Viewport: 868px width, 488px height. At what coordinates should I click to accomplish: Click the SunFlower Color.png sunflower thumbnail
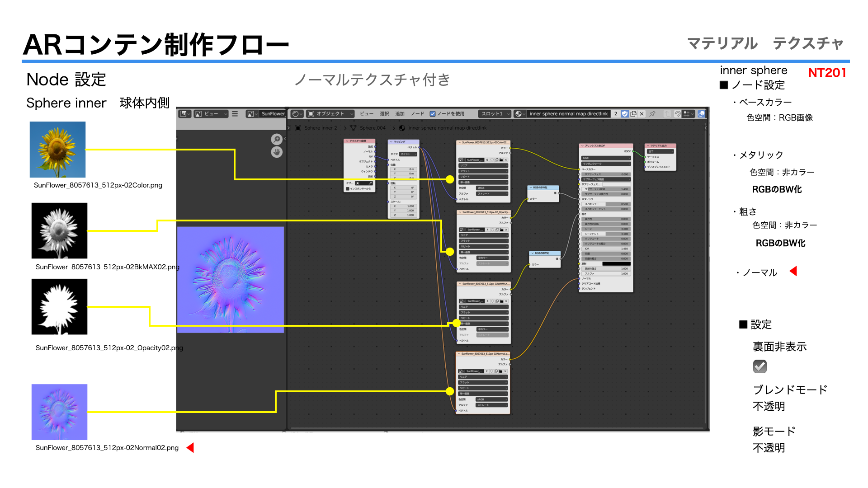coord(57,150)
